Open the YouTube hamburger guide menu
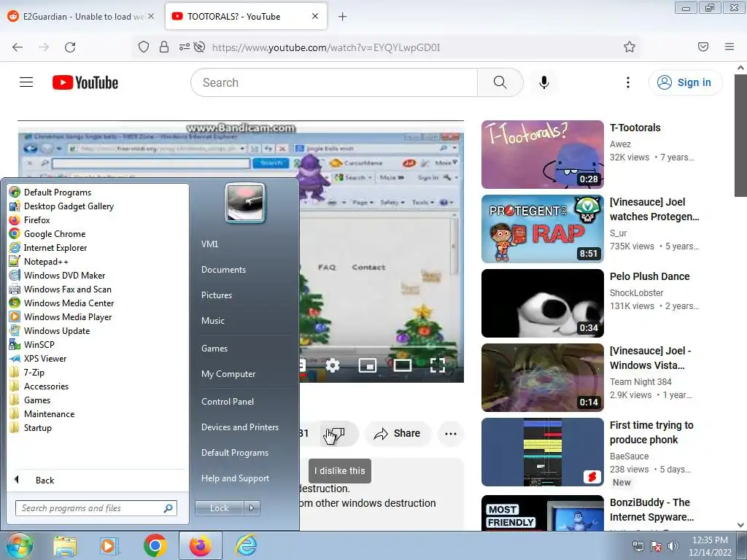The image size is (747, 560). point(26,82)
